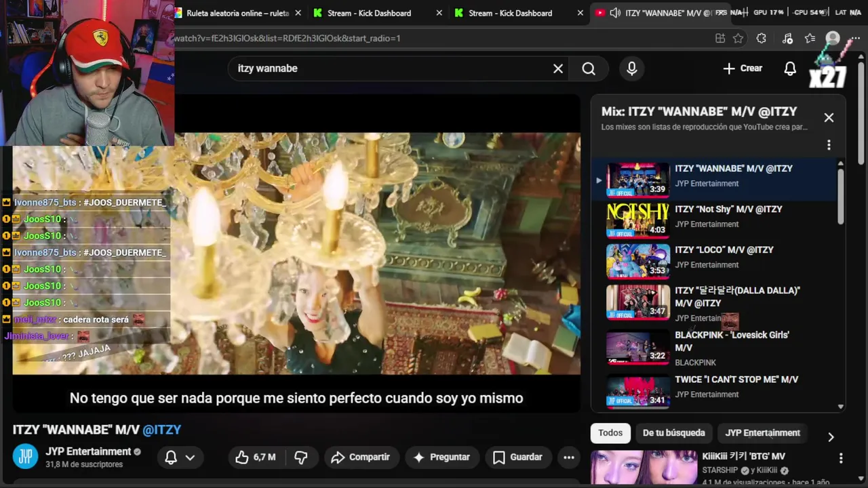The width and height of the screenshot is (868, 488).
Task: Select ITZY "LOCO" M/V title
Action: pyautogui.click(x=724, y=250)
